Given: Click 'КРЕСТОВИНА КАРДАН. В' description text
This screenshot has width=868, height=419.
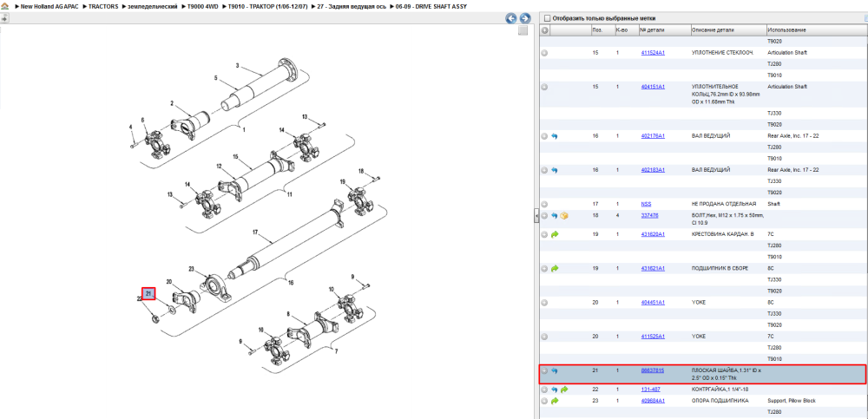Looking at the screenshot, I should tap(723, 234).
